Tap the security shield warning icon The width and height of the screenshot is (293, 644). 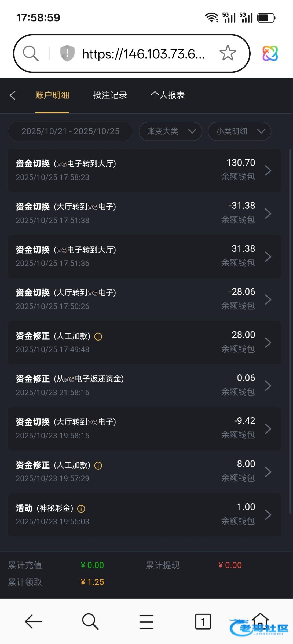67,53
